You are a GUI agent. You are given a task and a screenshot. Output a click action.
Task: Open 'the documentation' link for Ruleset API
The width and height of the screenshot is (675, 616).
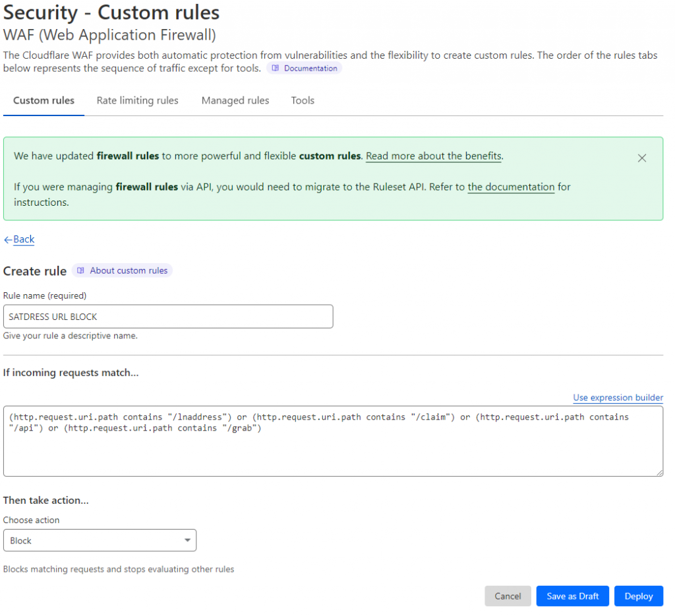(511, 187)
